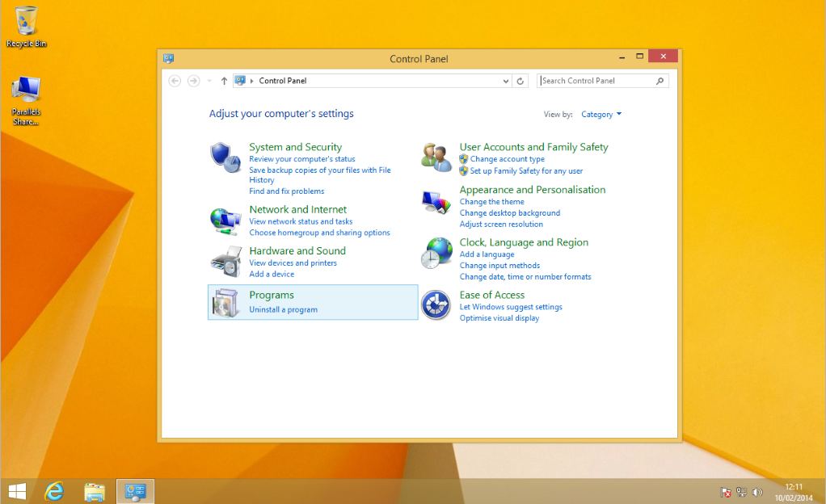Open the Action Center flag tray icon

pyautogui.click(x=726, y=493)
